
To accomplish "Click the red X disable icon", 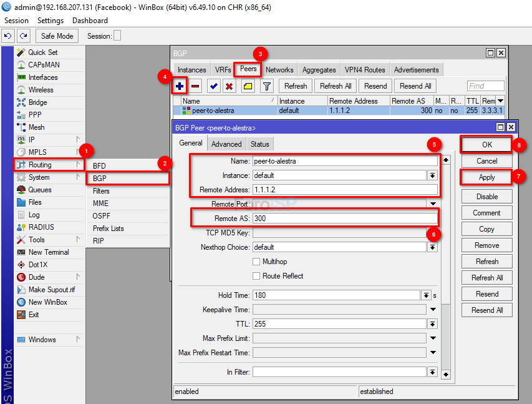I will click(x=229, y=86).
